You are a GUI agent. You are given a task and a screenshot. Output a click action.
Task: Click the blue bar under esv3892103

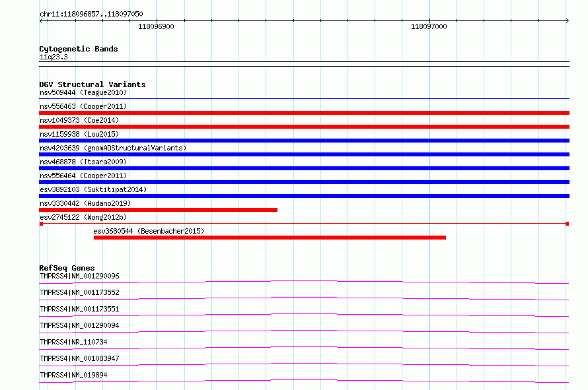pos(304,196)
